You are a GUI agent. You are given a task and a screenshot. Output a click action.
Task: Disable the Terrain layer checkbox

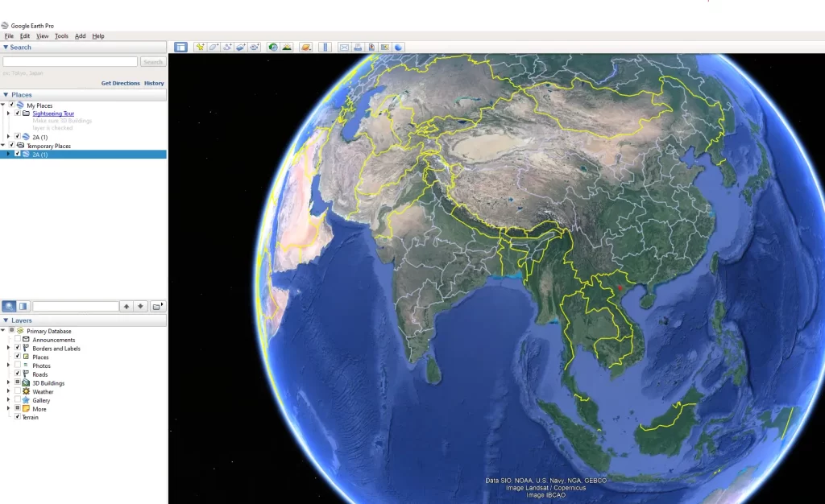point(18,417)
